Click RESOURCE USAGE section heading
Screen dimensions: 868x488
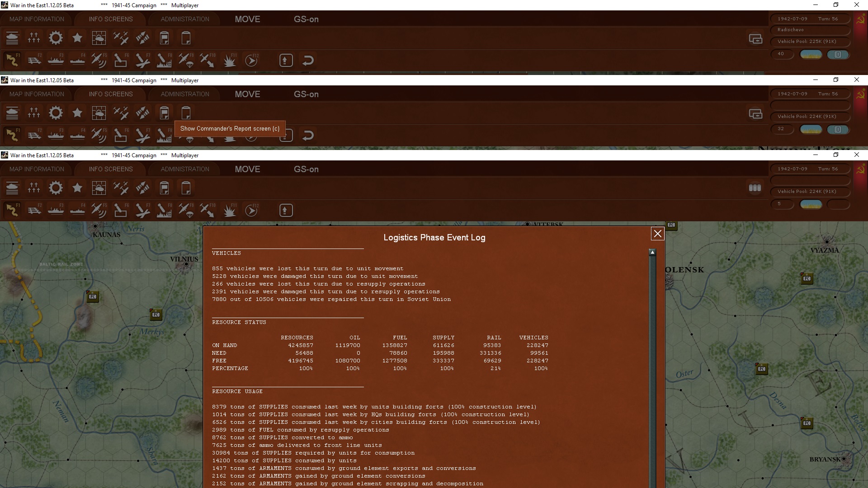[x=237, y=391]
